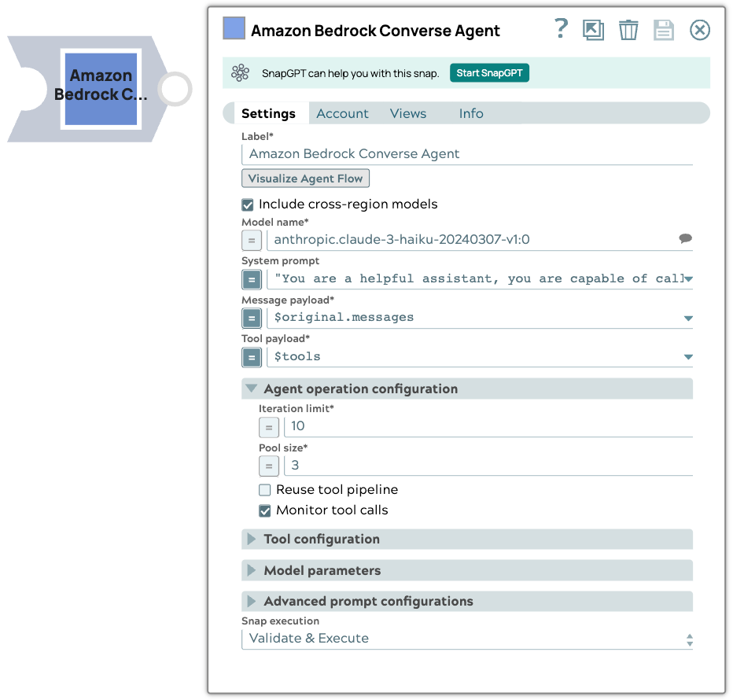This screenshot has height=700, width=733.
Task: Click the Start SnapGPT button
Action: [x=490, y=73]
